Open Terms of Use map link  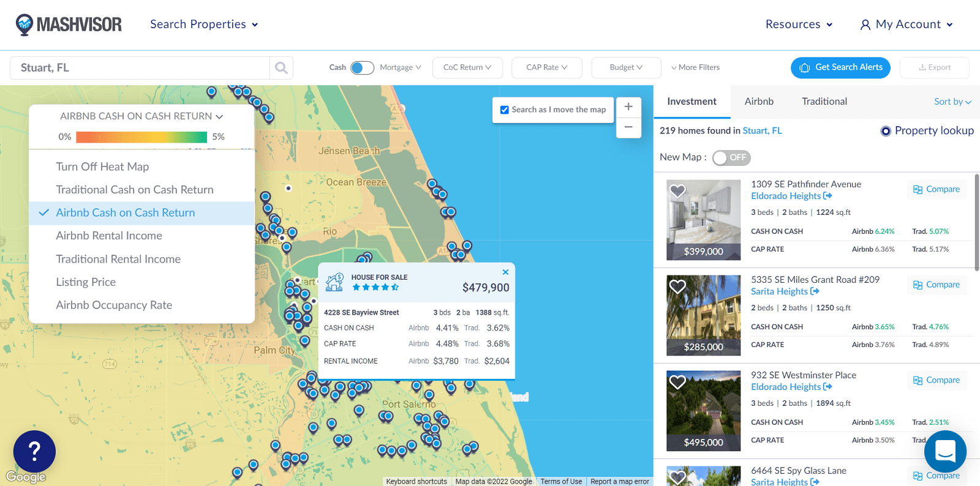pyautogui.click(x=561, y=482)
